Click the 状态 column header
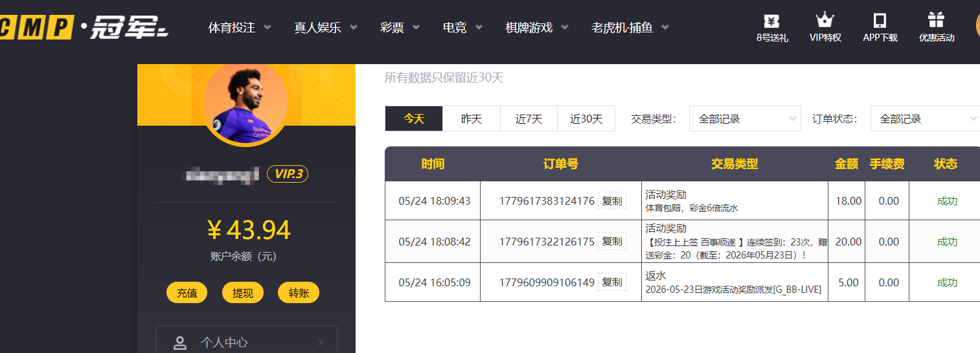Screen dimensions: 980x353 point(946,164)
